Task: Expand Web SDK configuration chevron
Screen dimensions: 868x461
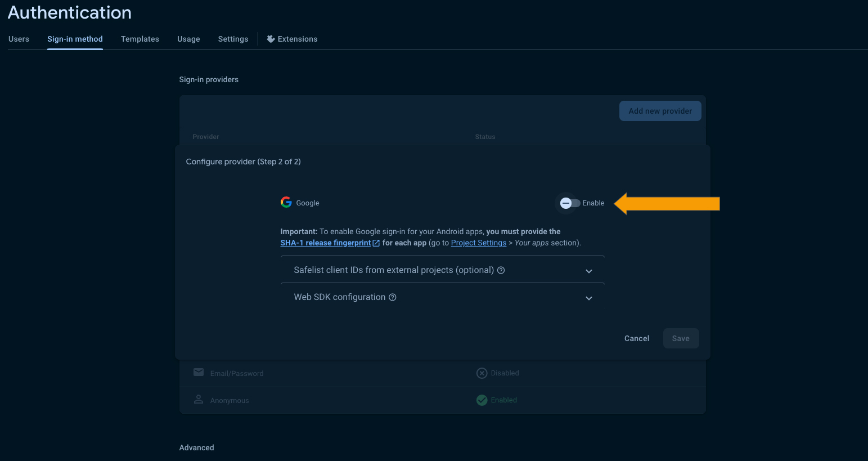Action: click(589, 298)
